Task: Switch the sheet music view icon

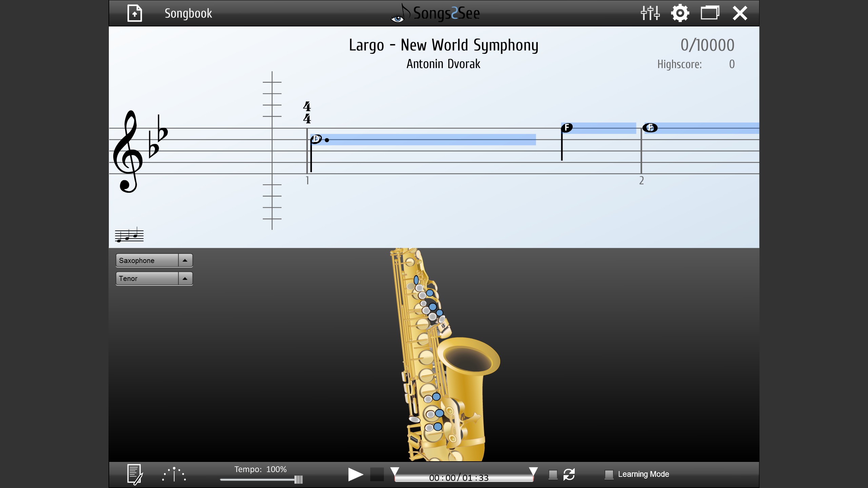Action: 129,235
